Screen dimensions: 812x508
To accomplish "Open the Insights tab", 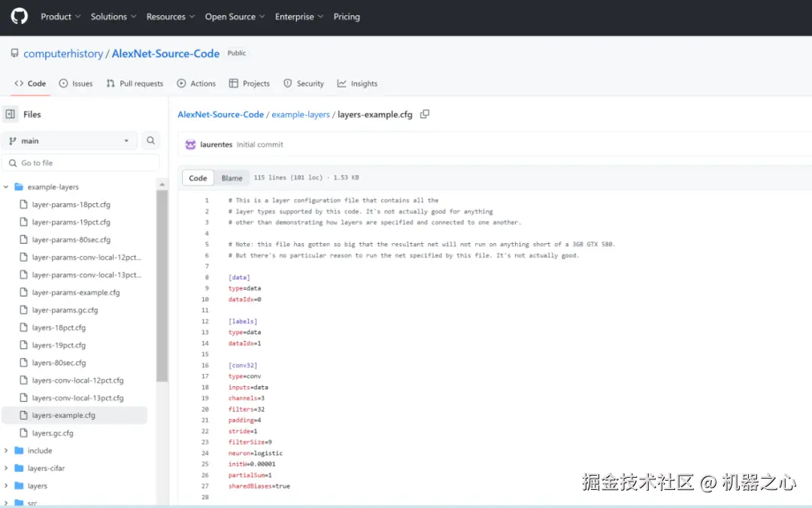I will click(x=357, y=84).
